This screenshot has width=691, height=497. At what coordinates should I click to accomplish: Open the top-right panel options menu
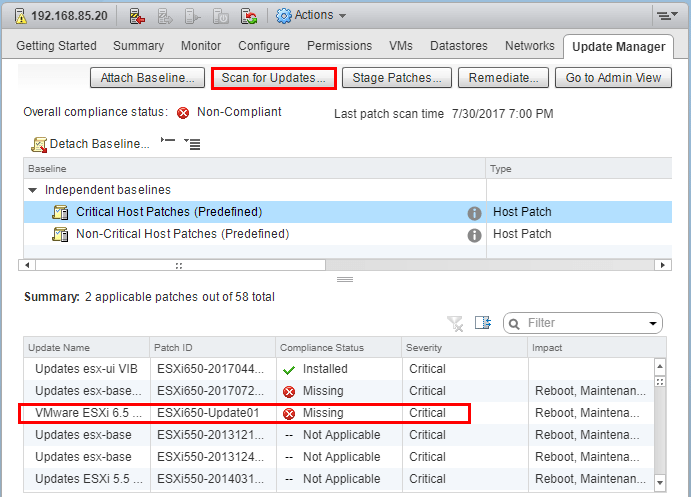coord(667,16)
